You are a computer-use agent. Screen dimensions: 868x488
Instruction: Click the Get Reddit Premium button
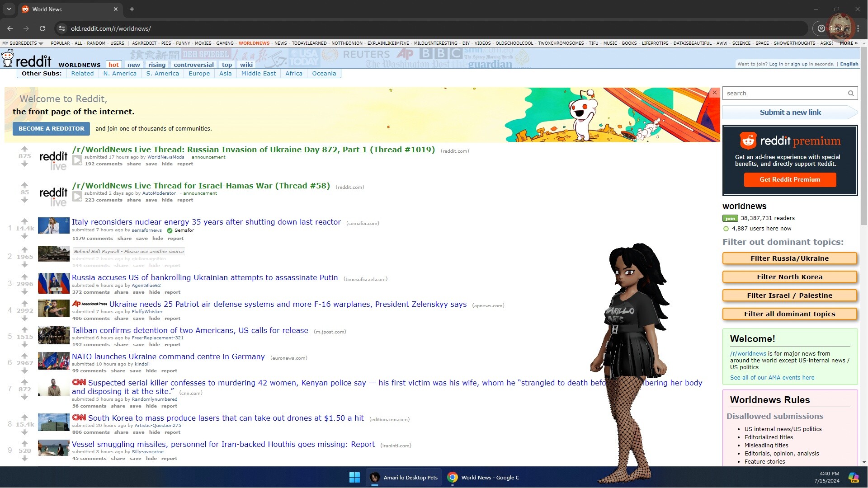click(790, 179)
